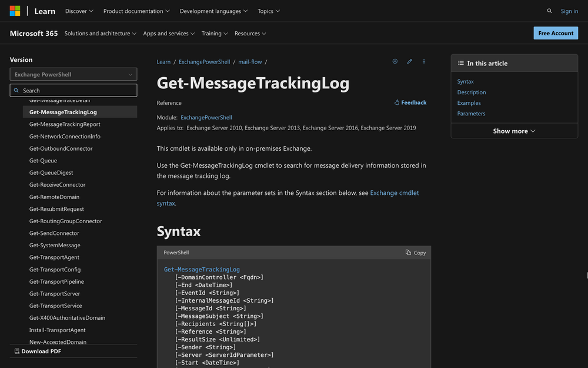Open the Exchange cmdlet syntax link
Image resolution: width=588 pixels, height=368 pixels.
pos(394,192)
